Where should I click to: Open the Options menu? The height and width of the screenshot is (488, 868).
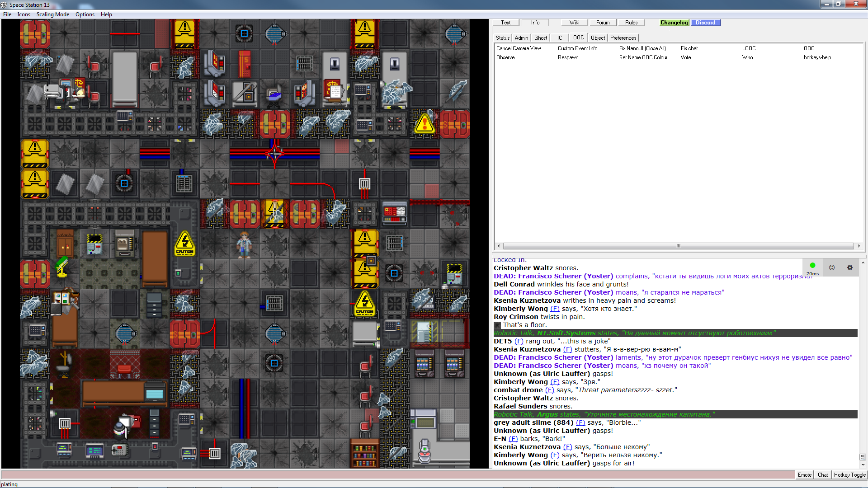coord(85,14)
